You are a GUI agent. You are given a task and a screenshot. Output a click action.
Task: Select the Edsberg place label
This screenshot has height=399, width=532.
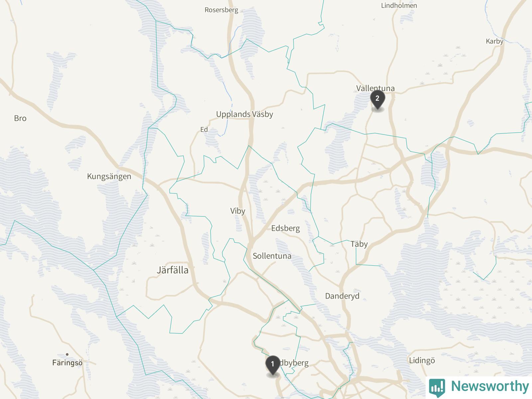coord(286,228)
